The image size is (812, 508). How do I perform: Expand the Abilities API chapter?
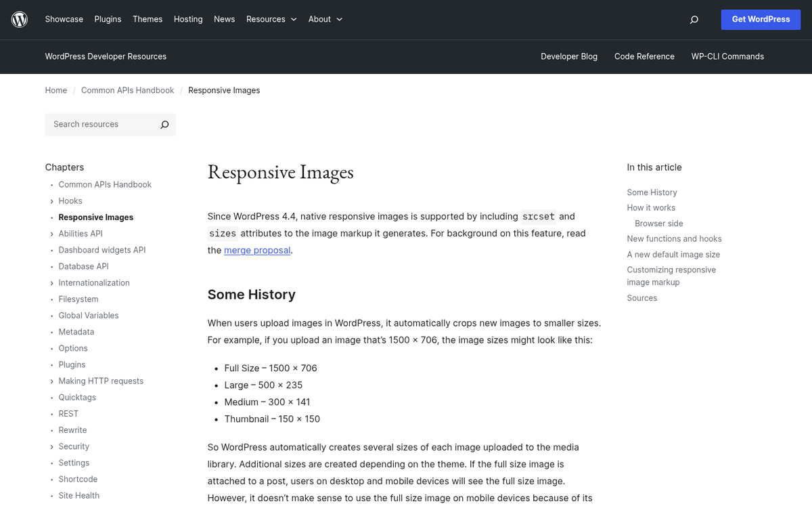(x=51, y=233)
